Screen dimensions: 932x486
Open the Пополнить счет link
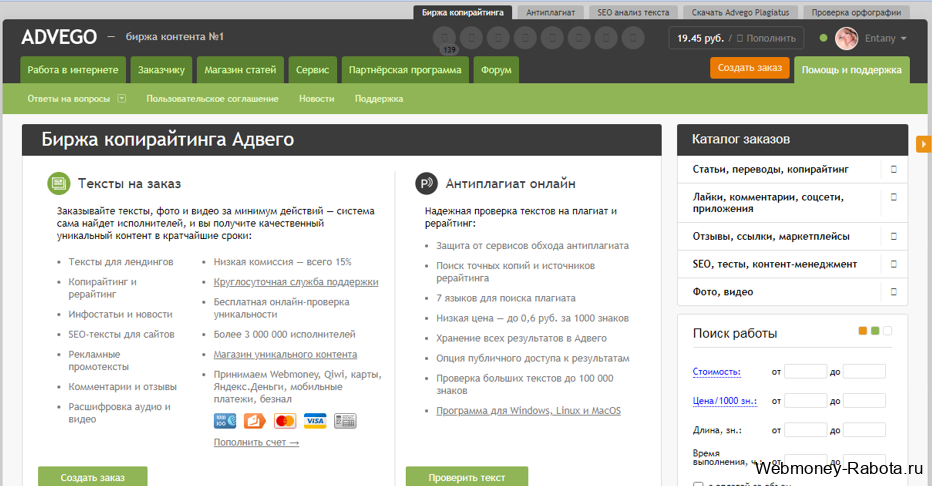coord(256,442)
